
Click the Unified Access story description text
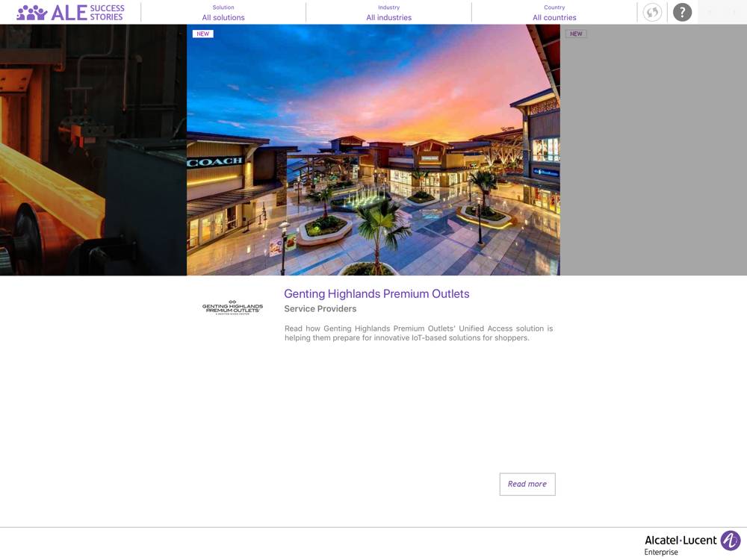click(418, 333)
